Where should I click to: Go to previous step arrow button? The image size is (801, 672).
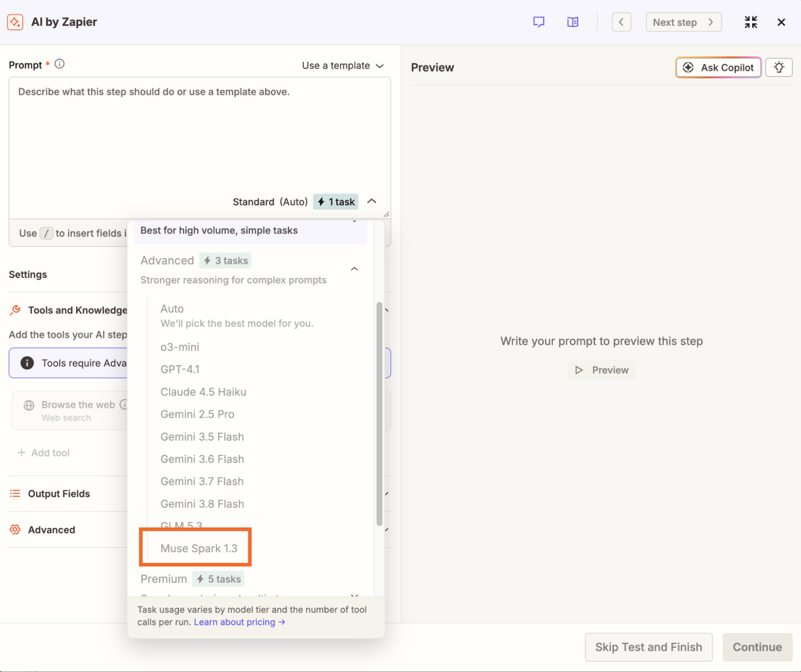621,22
